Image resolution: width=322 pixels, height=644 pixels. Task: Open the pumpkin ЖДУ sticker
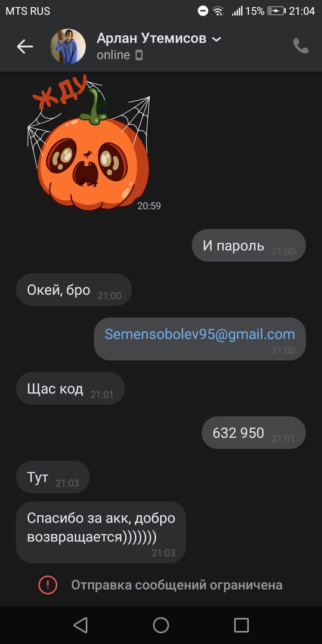point(89,142)
